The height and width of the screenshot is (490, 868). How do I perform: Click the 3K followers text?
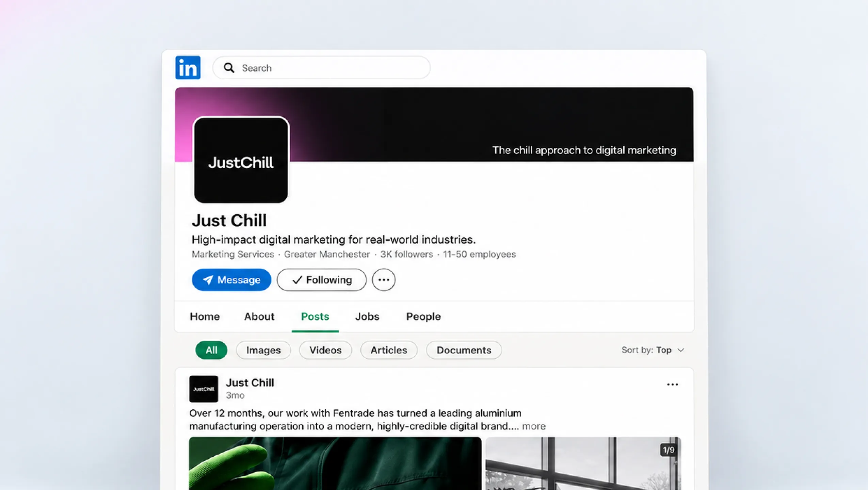[x=406, y=254]
